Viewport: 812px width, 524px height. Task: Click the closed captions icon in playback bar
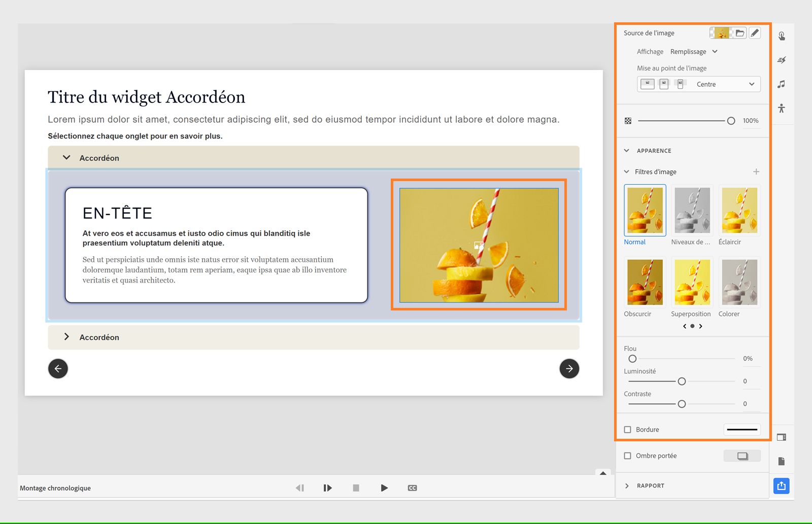[x=412, y=487]
